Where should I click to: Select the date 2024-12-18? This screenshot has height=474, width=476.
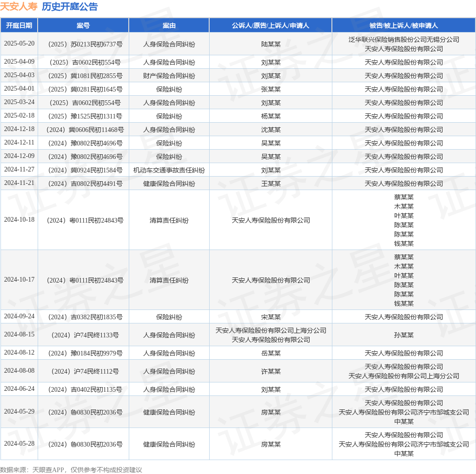pos(19,129)
